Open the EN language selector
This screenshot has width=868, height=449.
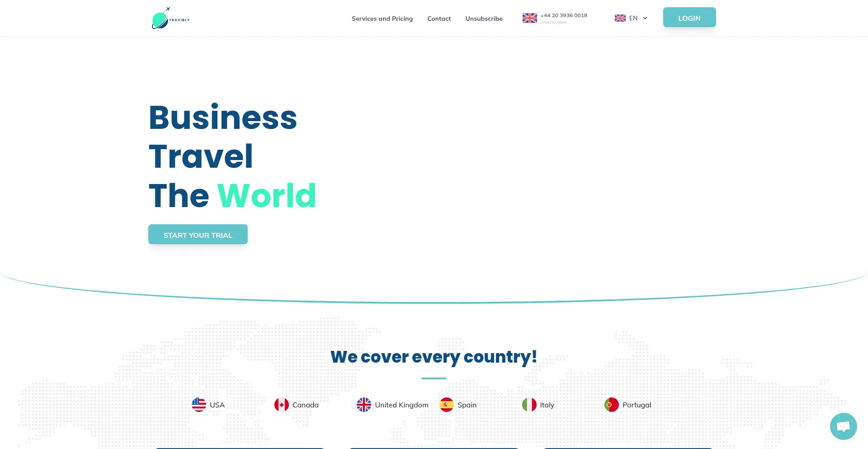(x=631, y=18)
